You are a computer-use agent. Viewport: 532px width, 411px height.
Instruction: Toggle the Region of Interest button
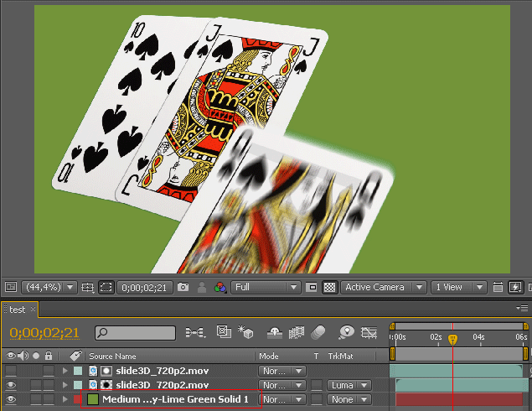coord(106,288)
